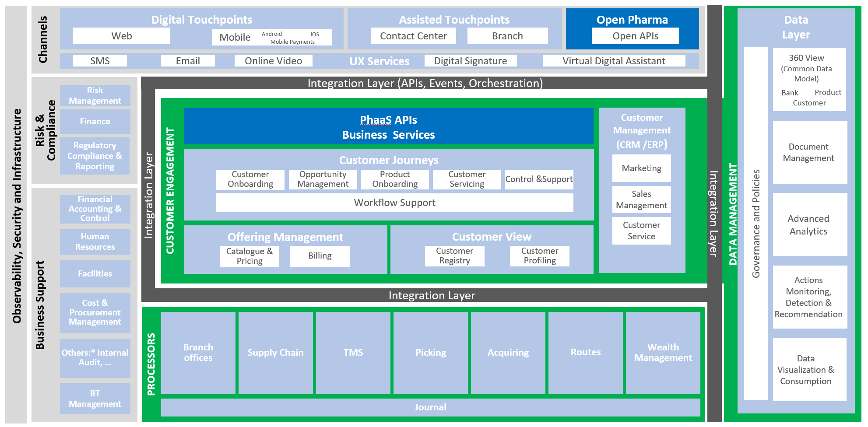Enable the Workflow Support element
This screenshot has height=427, width=868.
click(x=394, y=203)
